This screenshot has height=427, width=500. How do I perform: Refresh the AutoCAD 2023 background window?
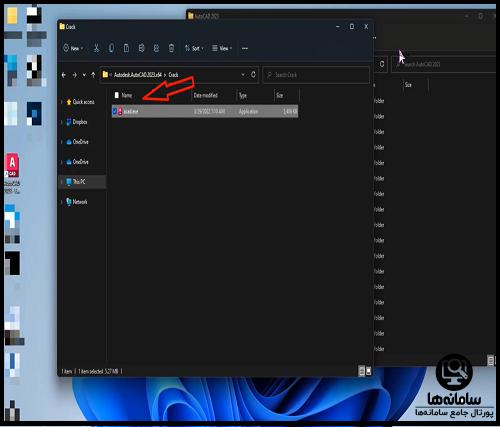pos(382,64)
